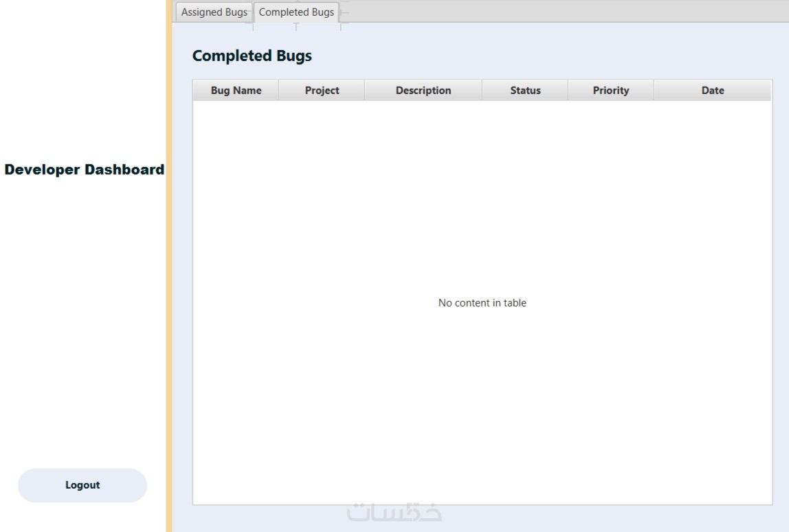The width and height of the screenshot is (789, 532).
Task: Switch to the Assigned Bugs tab
Action: (214, 12)
